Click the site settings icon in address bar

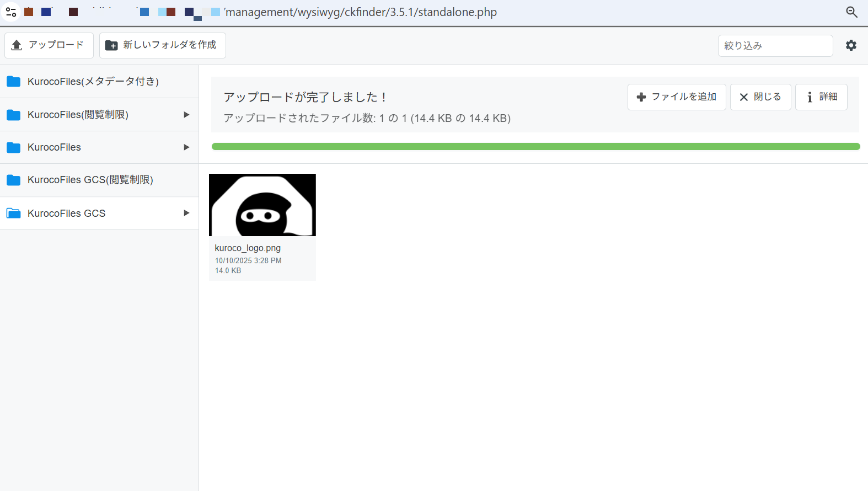pos(11,12)
